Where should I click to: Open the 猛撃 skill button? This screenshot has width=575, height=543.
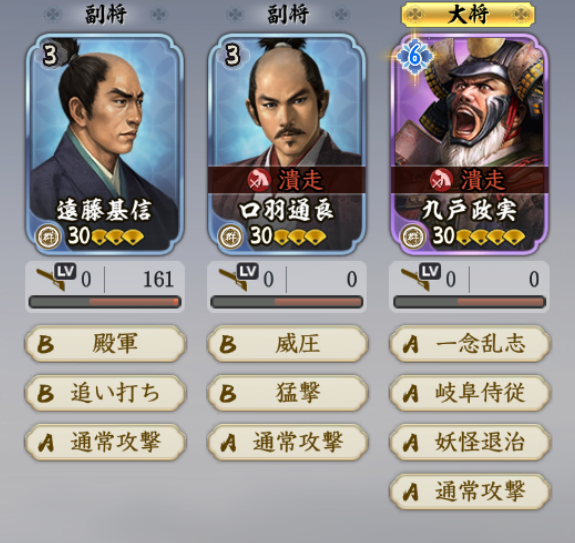coord(288,393)
